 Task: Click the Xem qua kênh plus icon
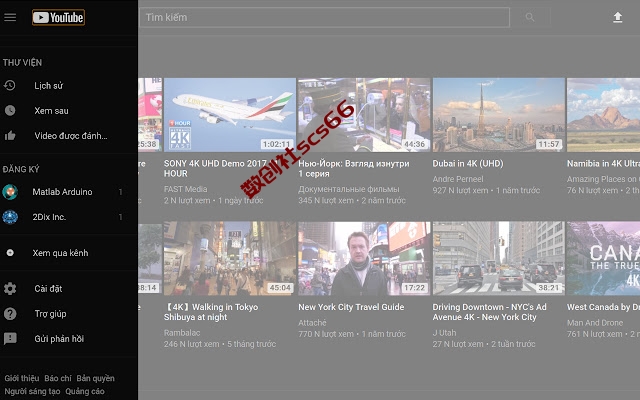click(x=10, y=253)
